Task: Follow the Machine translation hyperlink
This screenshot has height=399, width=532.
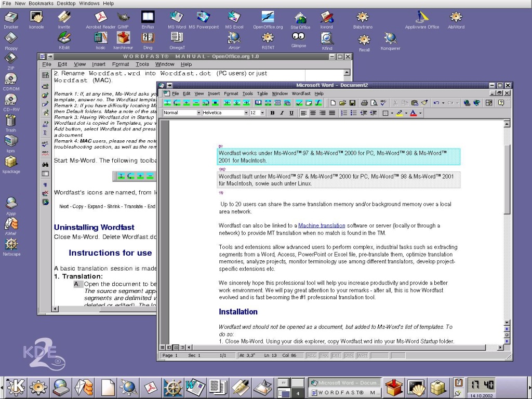Action: coord(322,225)
